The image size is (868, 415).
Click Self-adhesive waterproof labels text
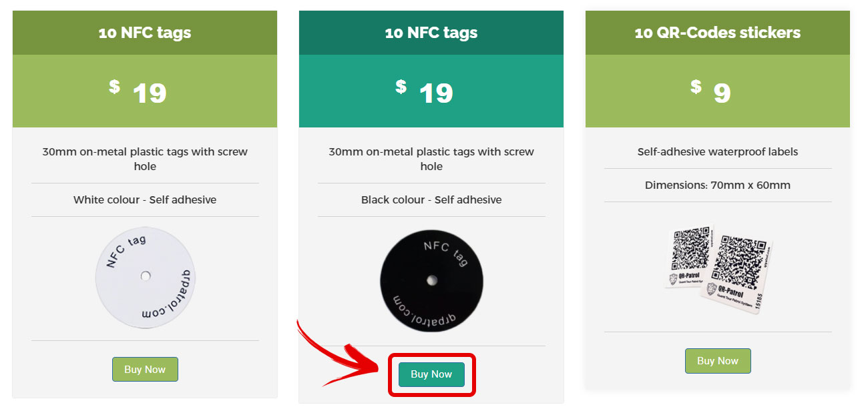[x=718, y=151]
